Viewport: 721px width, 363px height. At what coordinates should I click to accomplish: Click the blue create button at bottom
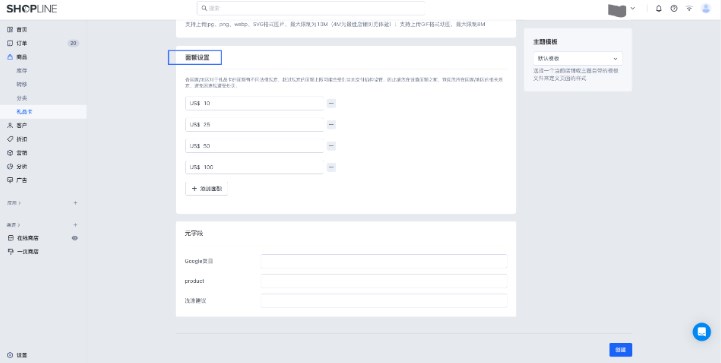point(620,350)
